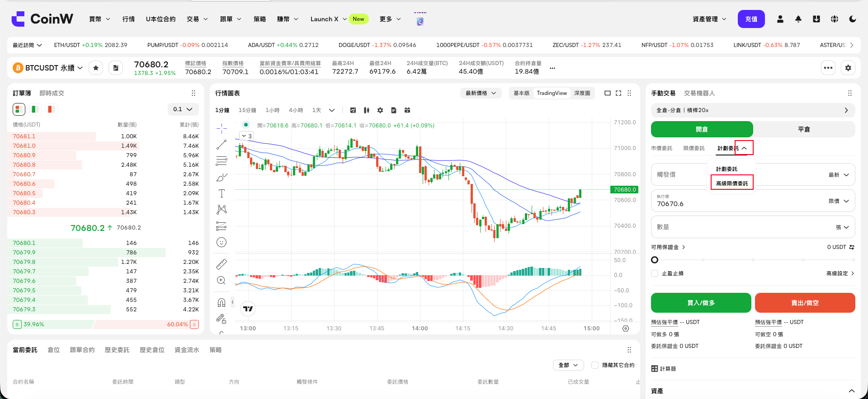The image size is (868, 399).
Task: Check the hide other contracts box
Action: (x=595, y=365)
